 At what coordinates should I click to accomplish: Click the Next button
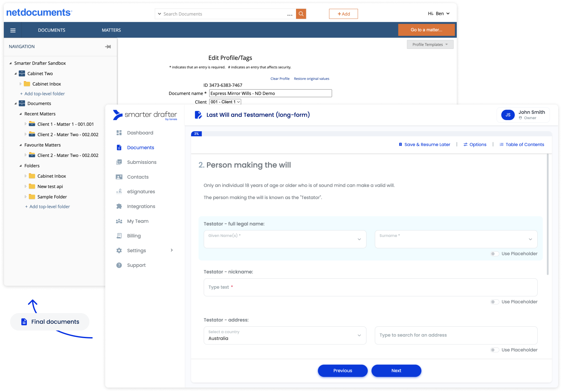pos(396,371)
